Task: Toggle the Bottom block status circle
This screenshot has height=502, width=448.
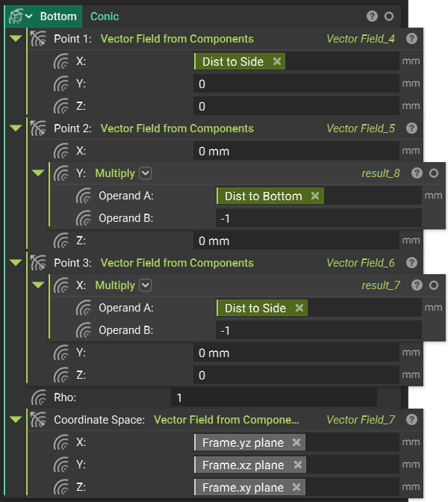Action: 389,16
